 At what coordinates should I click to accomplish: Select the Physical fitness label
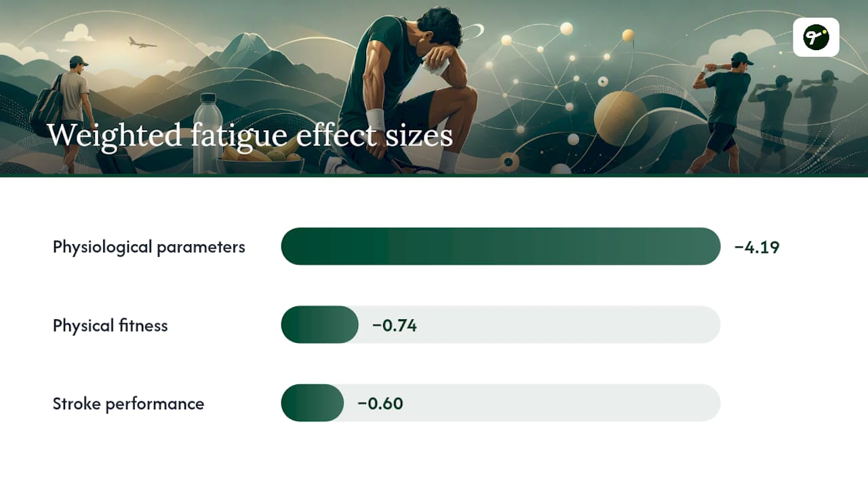coord(111,325)
